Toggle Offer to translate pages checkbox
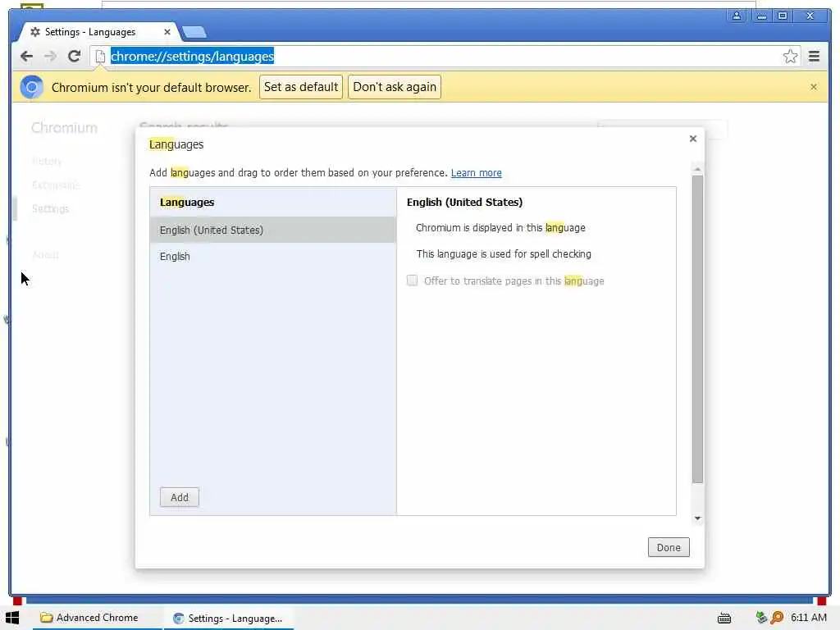Screen dimensions: 840x630 (x=412, y=281)
